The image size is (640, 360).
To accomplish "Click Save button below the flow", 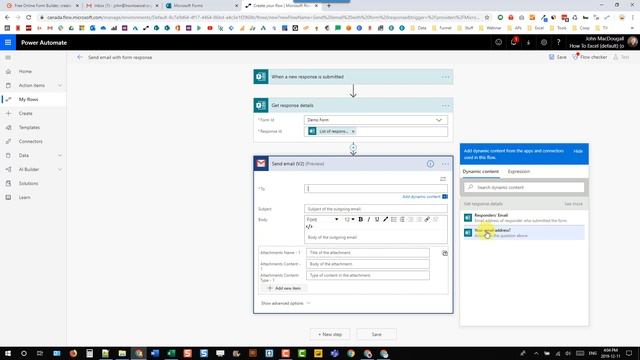I will (x=376, y=334).
